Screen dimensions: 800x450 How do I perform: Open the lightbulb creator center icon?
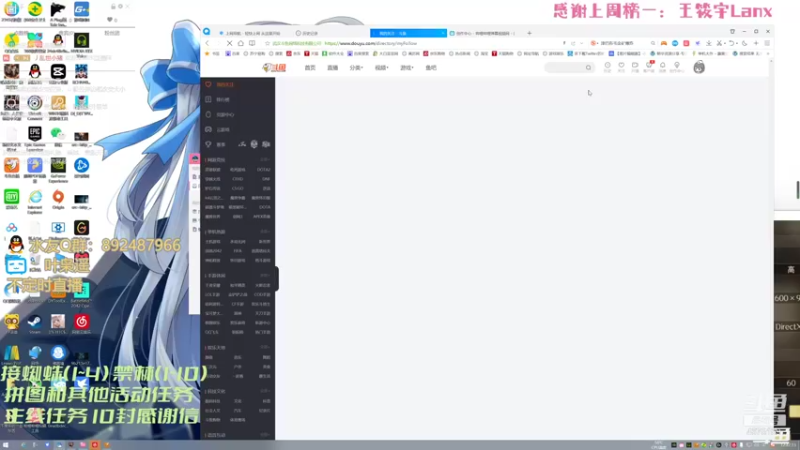[677, 66]
